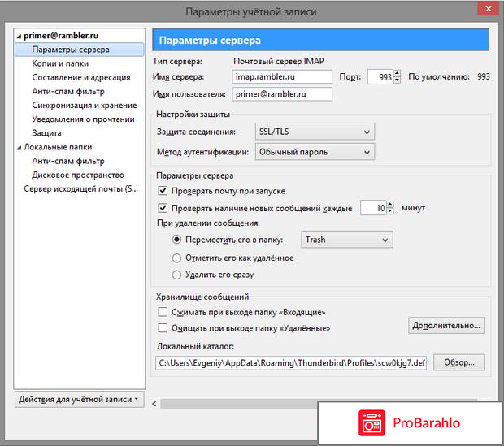Viewport: 504px width, 446px height.
Task: Select Отметить его как удалённое option
Action: point(178,258)
